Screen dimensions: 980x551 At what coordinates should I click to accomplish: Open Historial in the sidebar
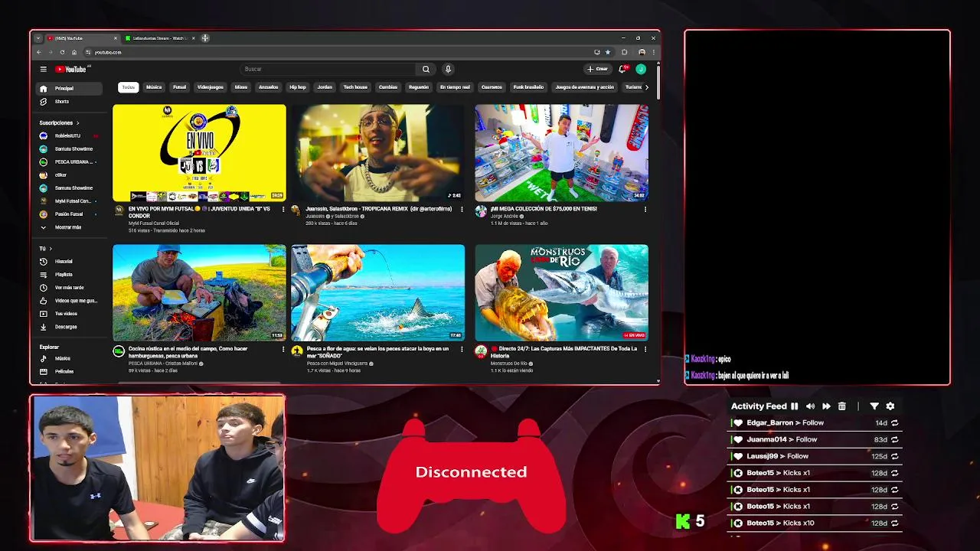tap(69, 262)
